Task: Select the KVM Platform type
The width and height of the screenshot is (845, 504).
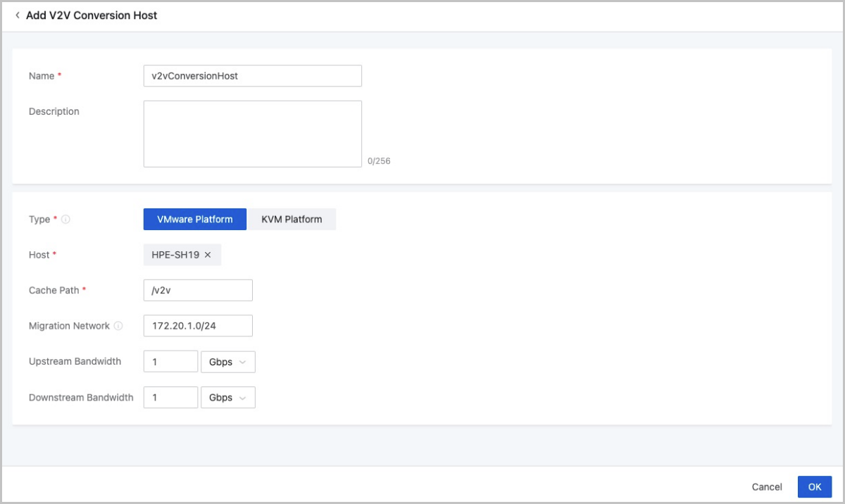Action: coord(292,220)
